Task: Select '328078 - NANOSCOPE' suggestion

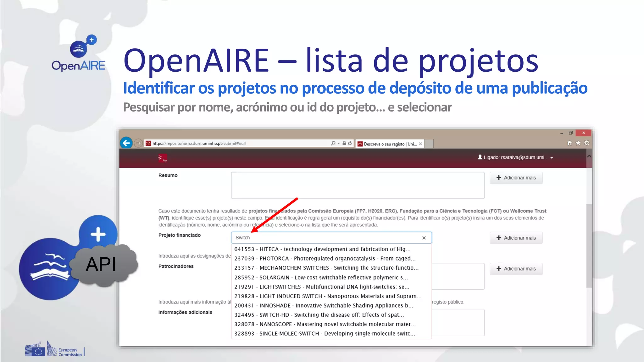Action: 331,324
